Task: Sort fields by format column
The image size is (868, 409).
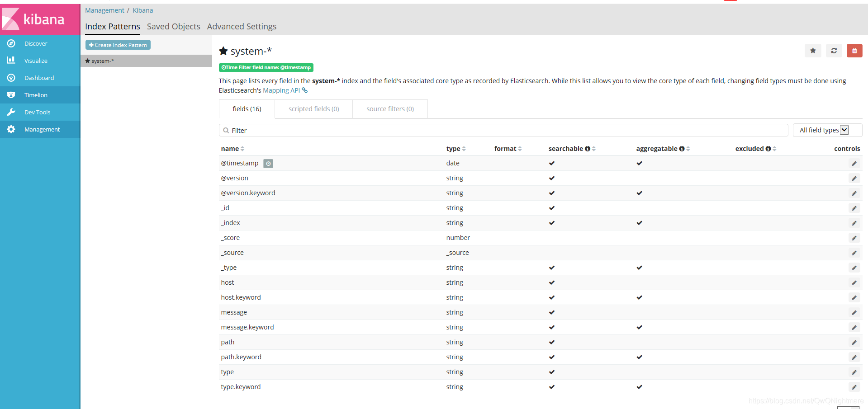Action: pos(508,149)
